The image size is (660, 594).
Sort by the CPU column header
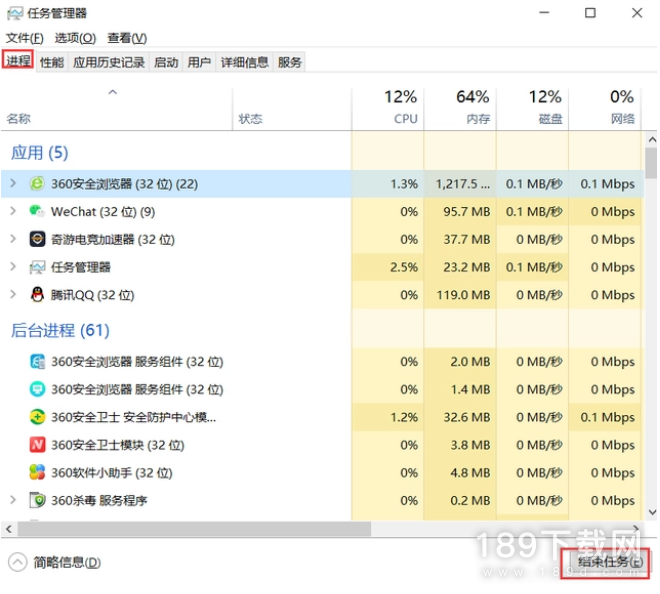click(x=388, y=109)
